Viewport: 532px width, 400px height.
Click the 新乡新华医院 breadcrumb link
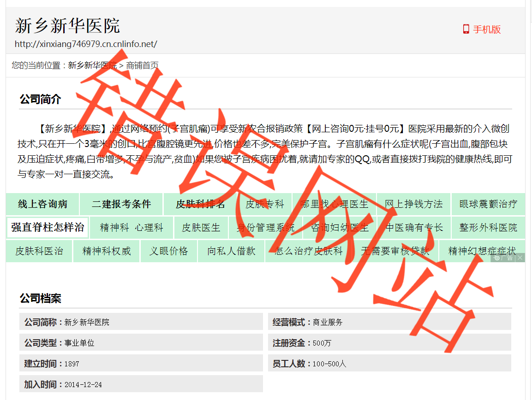(x=92, y=65)
